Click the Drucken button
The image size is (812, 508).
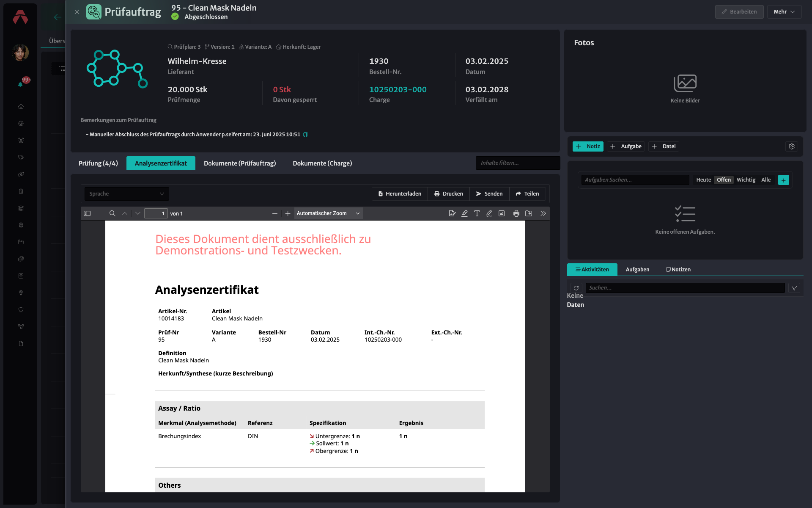pos(449,194)
